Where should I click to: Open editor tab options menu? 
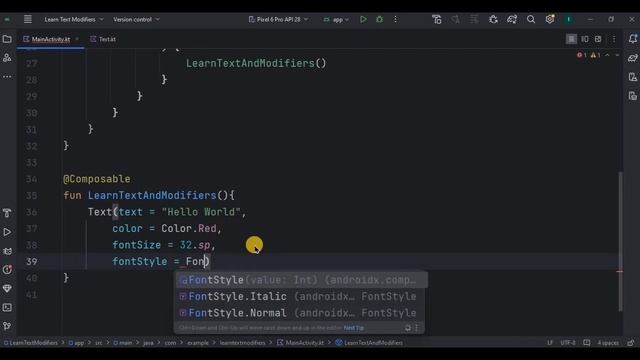click(614, 39)
